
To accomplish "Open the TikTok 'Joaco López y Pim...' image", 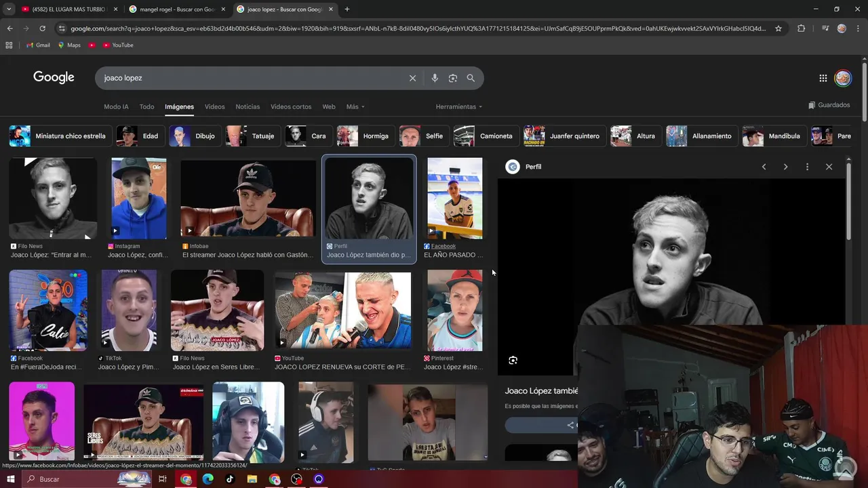I will 129,310.
